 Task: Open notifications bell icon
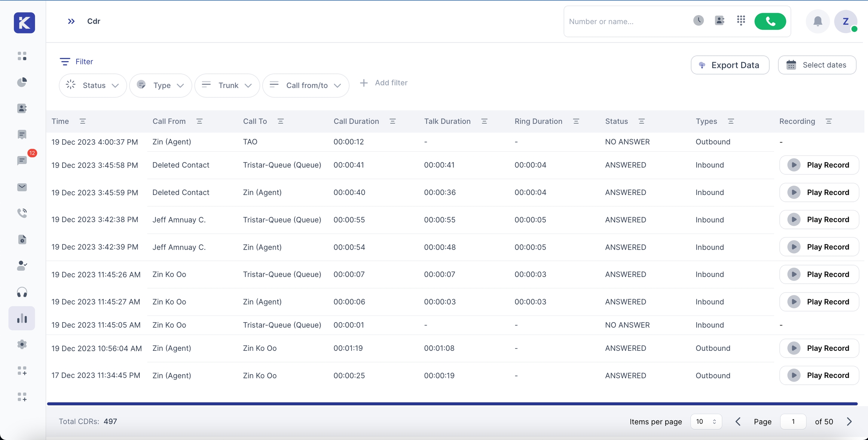coord(817,21)
